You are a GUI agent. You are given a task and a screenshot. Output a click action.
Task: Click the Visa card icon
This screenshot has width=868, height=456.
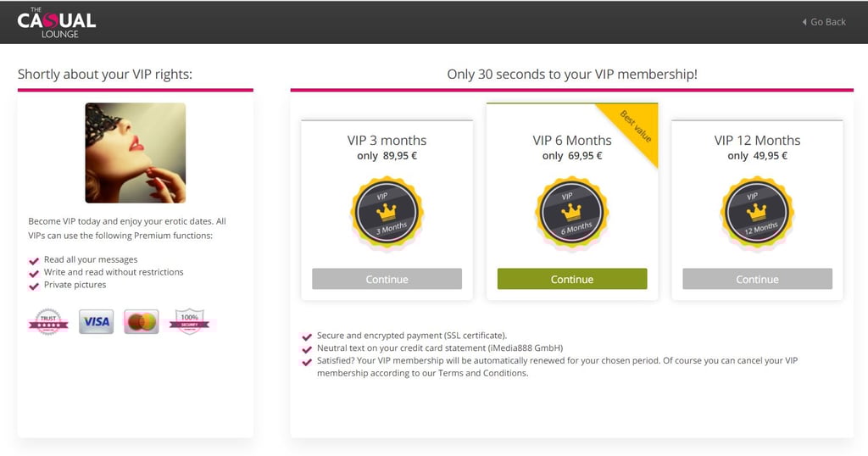(x=97, y=321)
